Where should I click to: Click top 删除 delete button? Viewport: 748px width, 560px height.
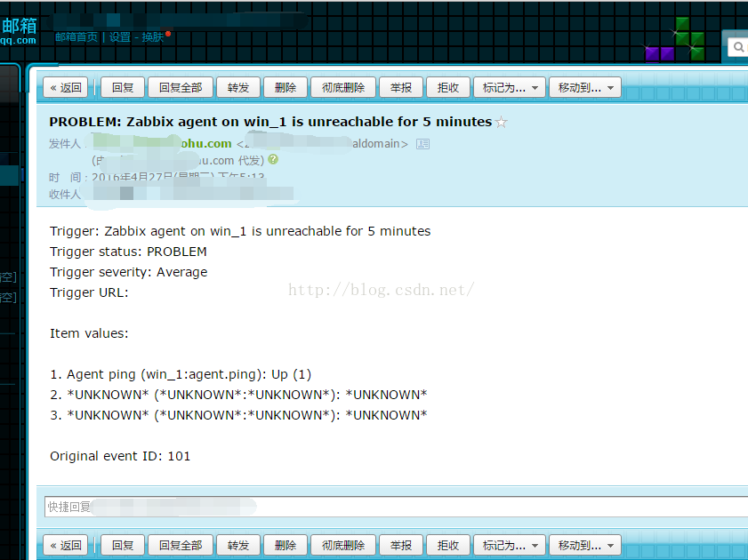(286, 88)
